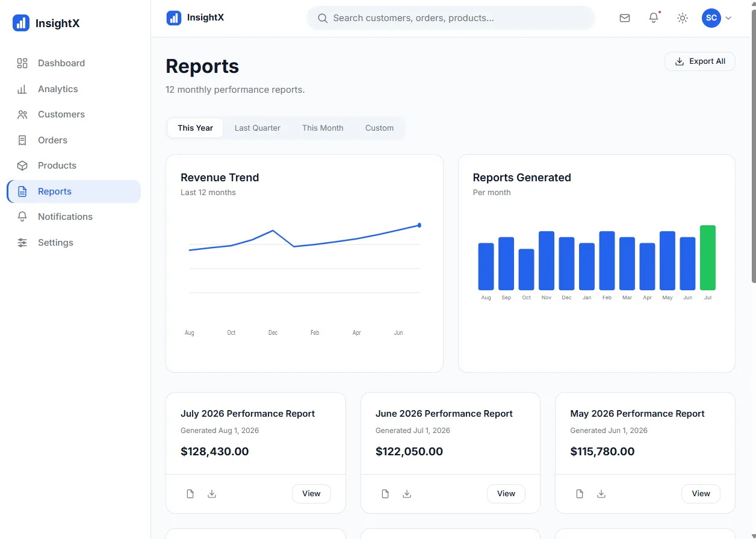Click the green Jul bar
Screen dimensions: 756x539
coord(708,258)
